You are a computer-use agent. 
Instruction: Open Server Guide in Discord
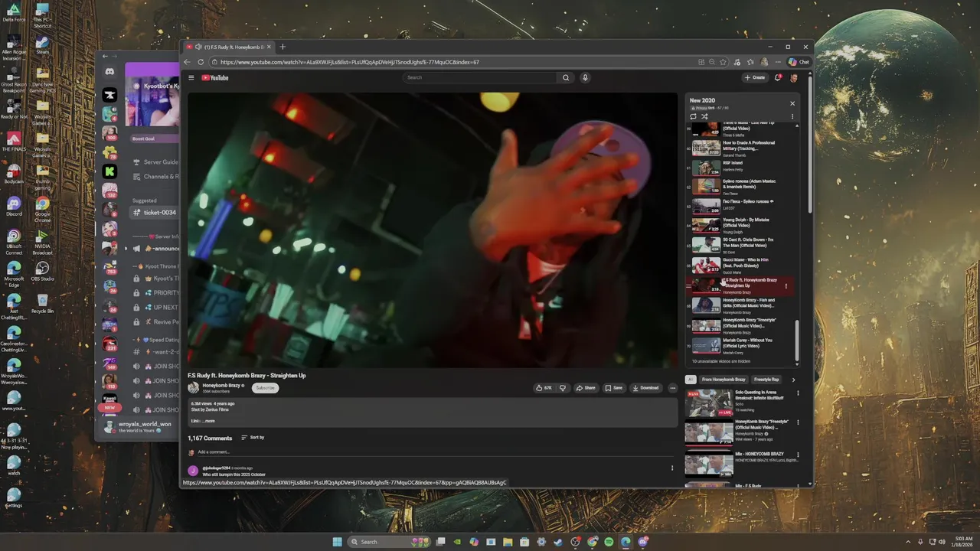[x=155, y=162]
